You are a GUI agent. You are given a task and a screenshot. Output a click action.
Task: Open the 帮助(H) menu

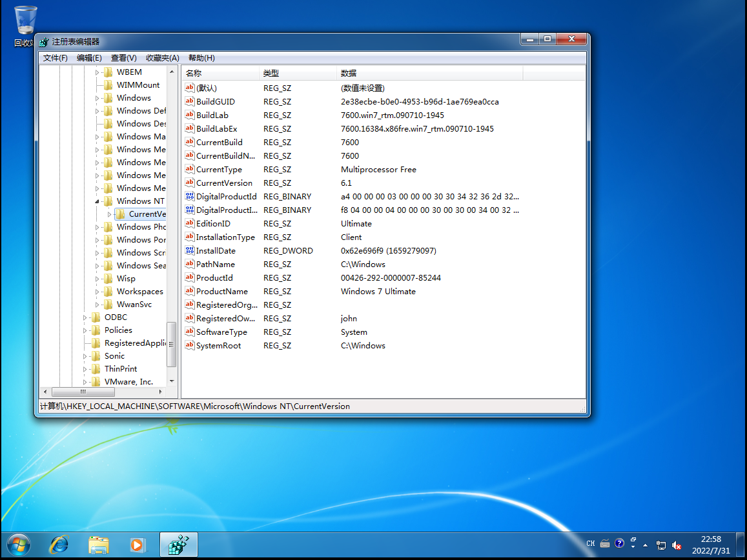tap(201, 57)
